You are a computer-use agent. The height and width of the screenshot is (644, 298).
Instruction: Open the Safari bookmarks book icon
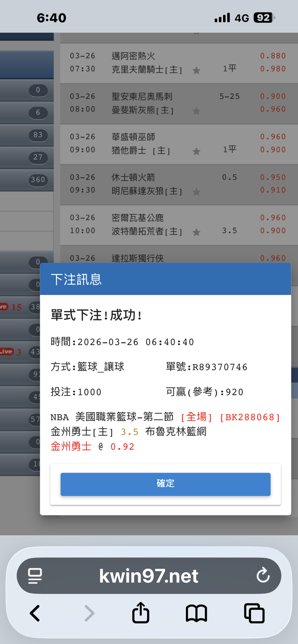point(196,613)
